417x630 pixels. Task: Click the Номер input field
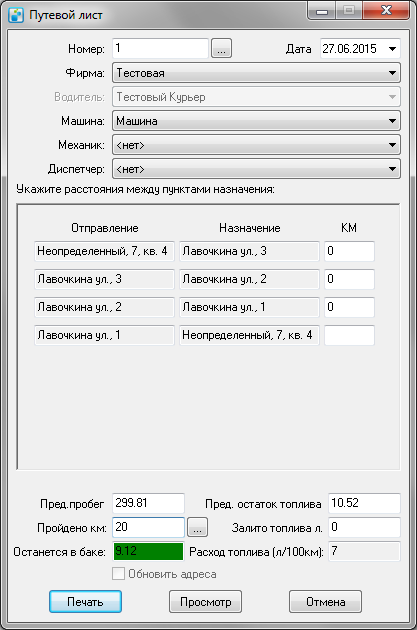tap(160, 49)
